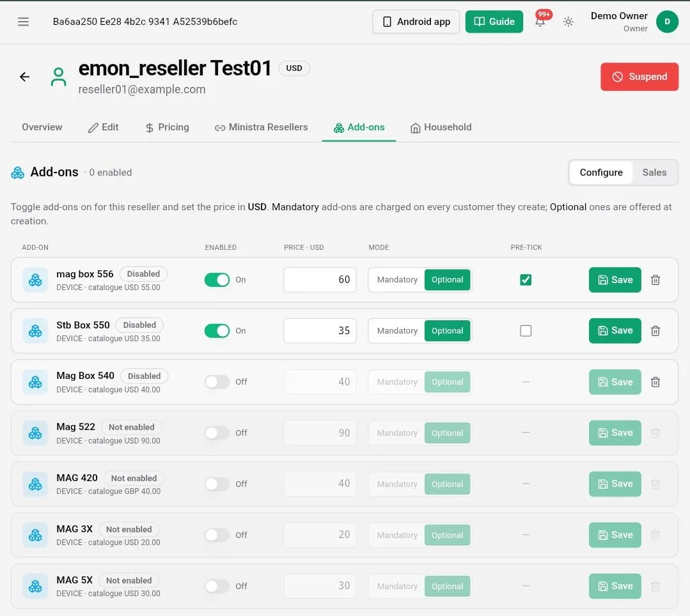Edit the mag box 556 price field

pyautogui.click(x=320, y=280)
